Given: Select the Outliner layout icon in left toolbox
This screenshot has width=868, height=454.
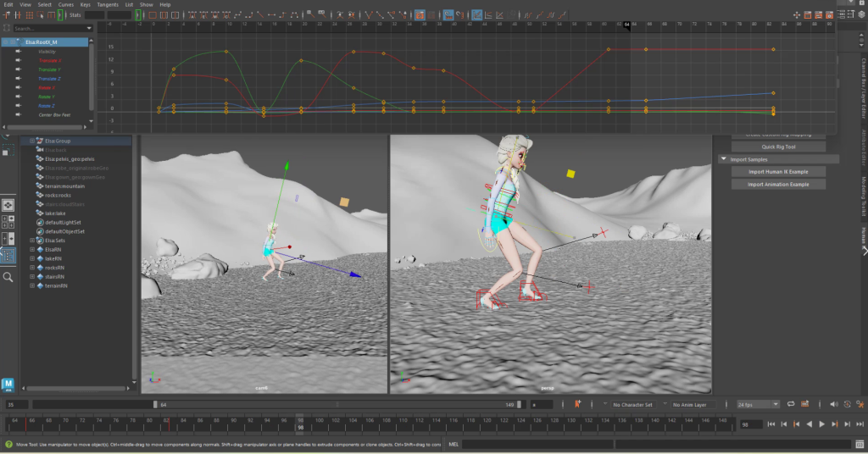Looking at the screenshot, I should pos(8,255).
